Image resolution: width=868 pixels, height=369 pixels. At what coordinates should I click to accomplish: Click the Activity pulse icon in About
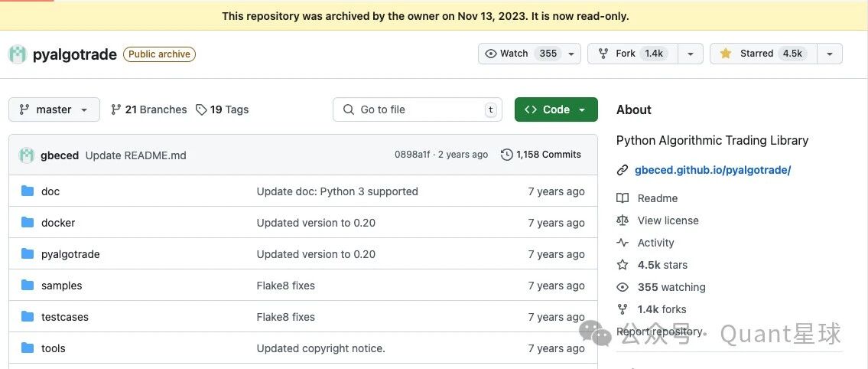(623, 243)
